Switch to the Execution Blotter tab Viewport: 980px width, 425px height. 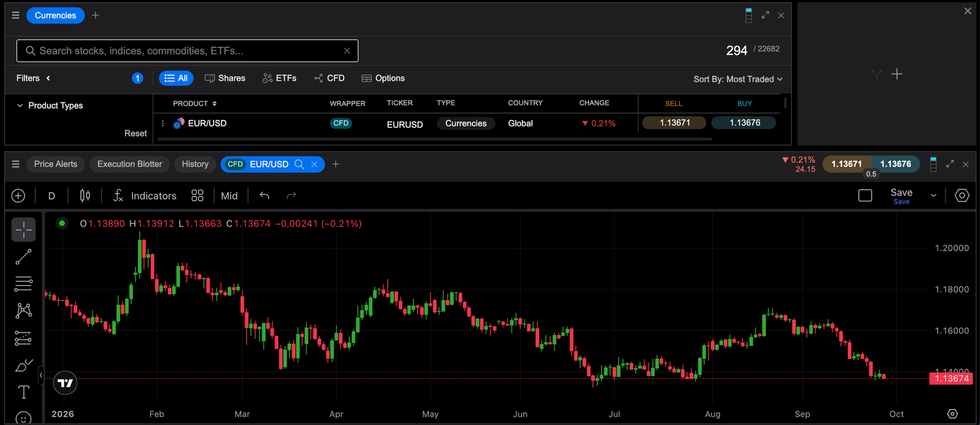(x=130, y=164)
